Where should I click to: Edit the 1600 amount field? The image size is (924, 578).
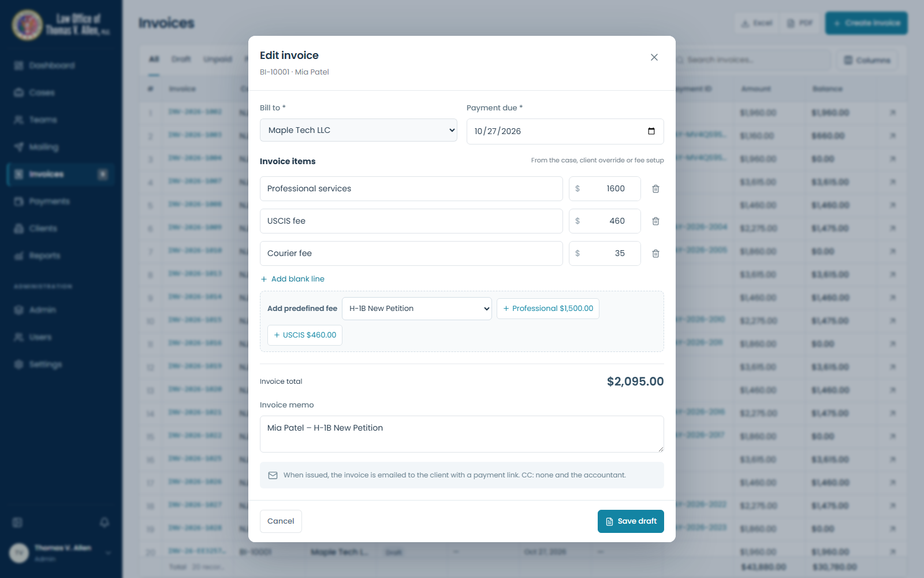tap(605, 189)
